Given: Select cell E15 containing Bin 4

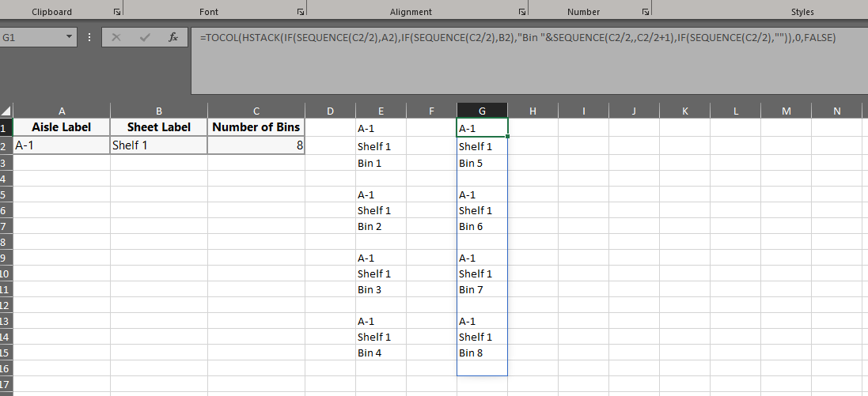Looking at the screenshot, I should coord(381,353).
